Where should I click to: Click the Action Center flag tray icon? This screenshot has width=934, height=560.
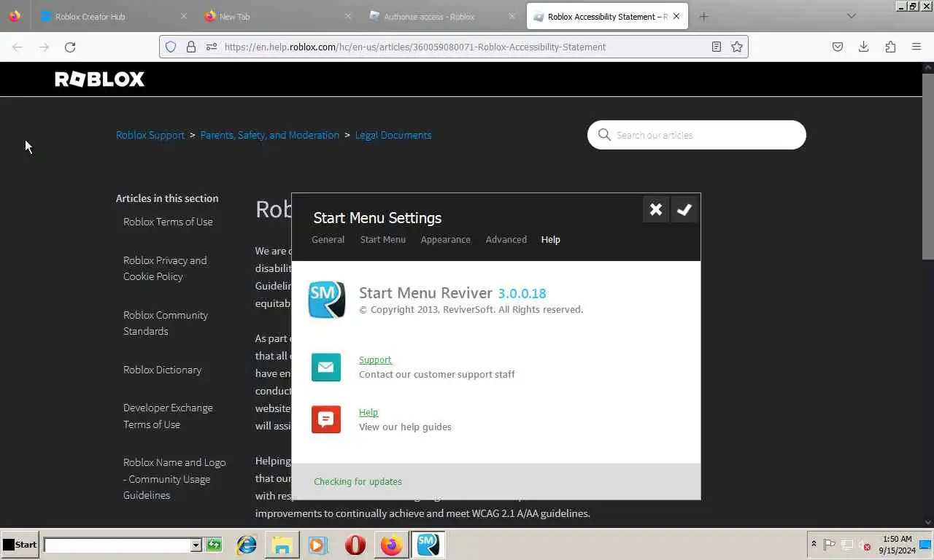pos(829,544)
